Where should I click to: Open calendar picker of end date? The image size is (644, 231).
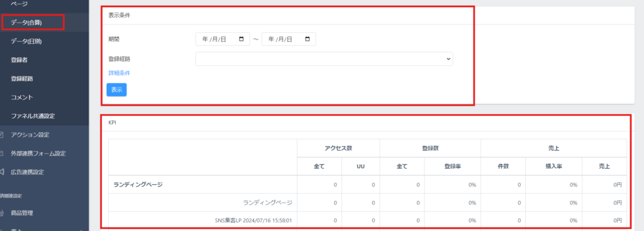point(307,39)
